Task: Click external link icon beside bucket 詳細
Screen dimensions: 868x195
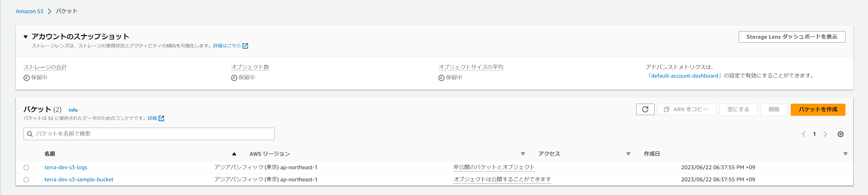Action: tap(161, 118)
